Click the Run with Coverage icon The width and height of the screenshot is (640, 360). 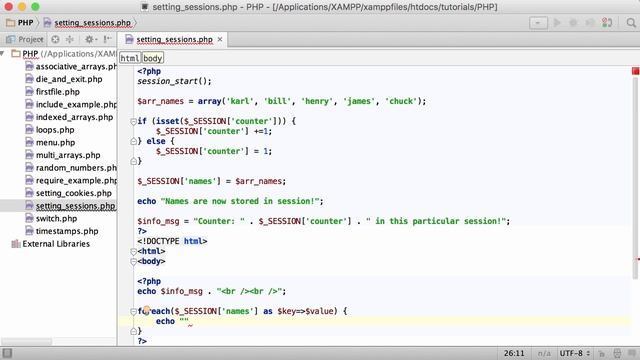590,23
